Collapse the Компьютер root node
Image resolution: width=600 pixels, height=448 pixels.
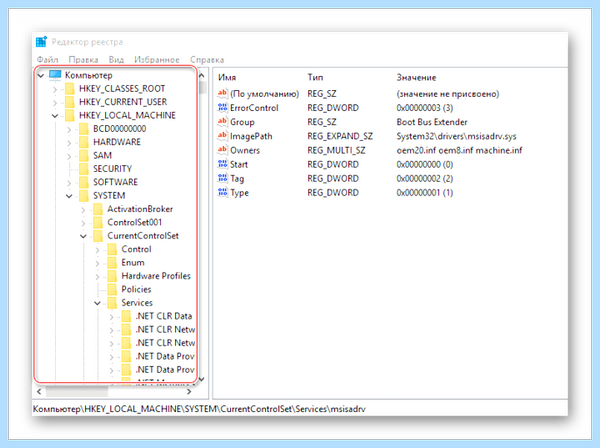click(x=41, y=75)
